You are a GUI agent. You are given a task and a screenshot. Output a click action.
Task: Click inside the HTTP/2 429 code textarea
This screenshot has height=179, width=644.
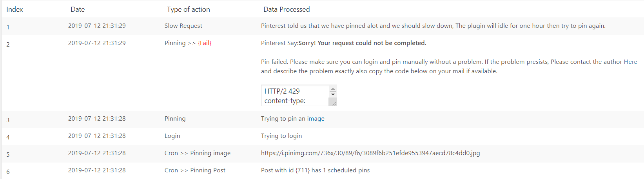296,96
